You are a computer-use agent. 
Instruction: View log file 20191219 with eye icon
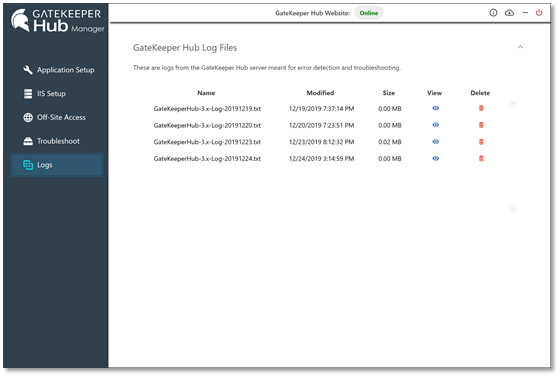pyautogui.click(x=435, y=108)
